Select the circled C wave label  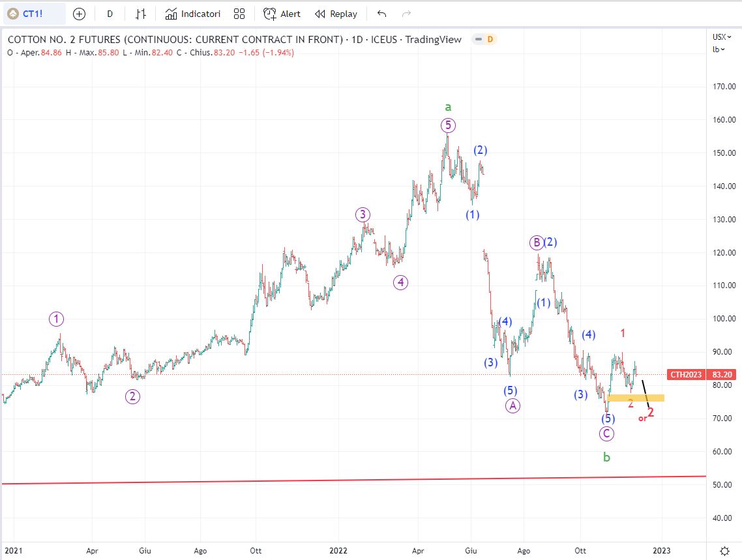(x=606, y=434)
